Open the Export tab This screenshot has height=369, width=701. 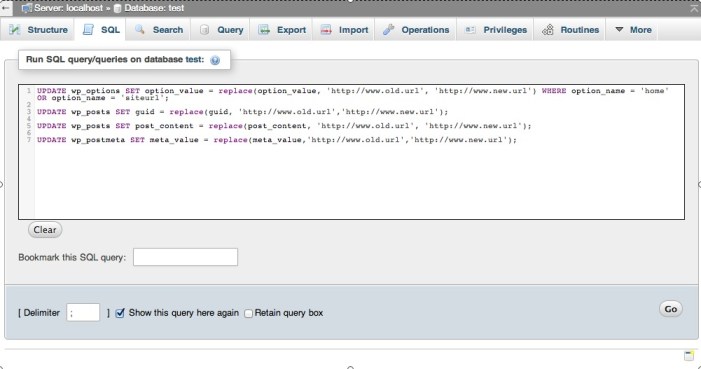click(x=282, y=30)
